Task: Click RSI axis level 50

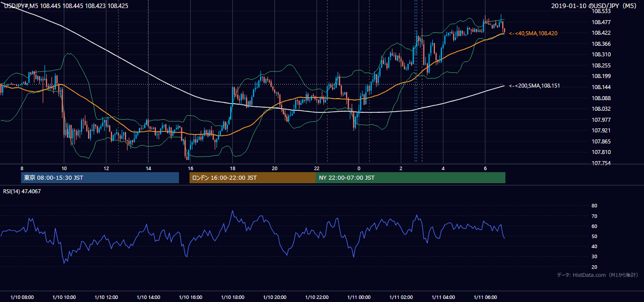Action: (x=594, y=236)
